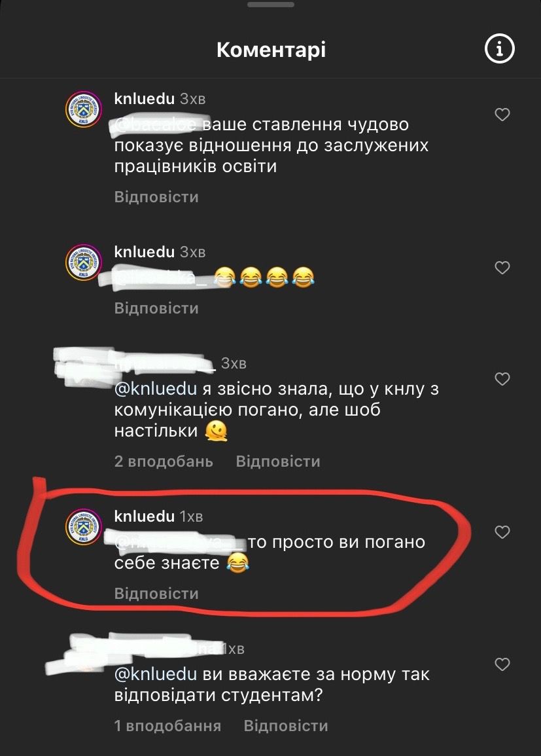Tap Відповісти under 'погано себе знаєте'
Screen dimensions: 541x756
156,594
